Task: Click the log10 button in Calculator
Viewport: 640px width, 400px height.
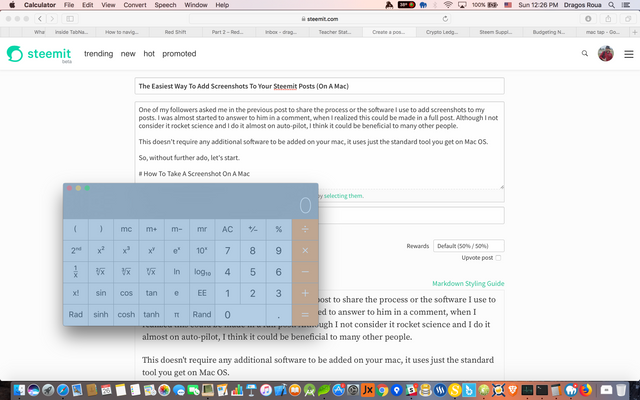Action: pos(202,272)
